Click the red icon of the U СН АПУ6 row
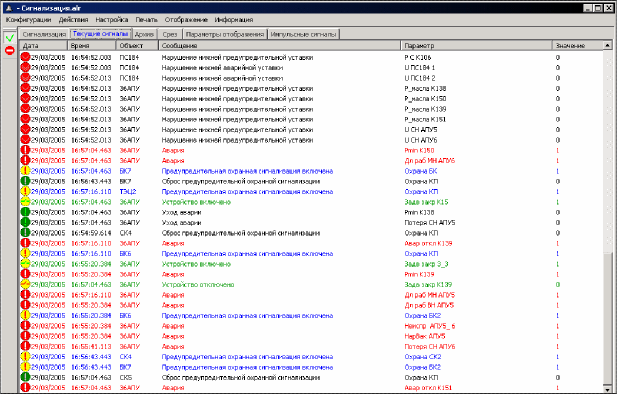617x394 pixels. 25,140
